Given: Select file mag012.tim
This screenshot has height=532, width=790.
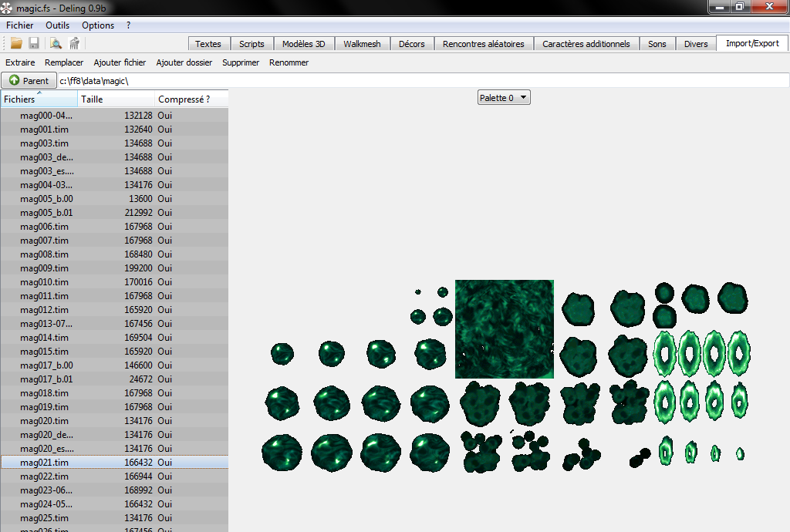Looking at the screenshot, I should (114, 309).
